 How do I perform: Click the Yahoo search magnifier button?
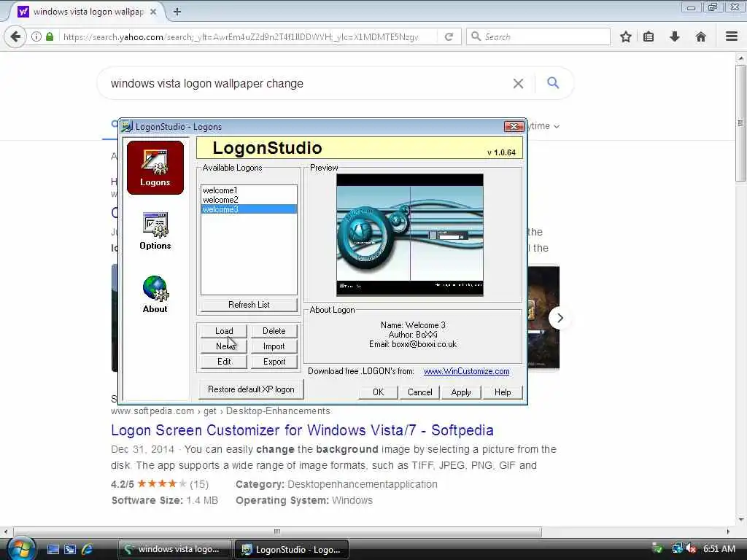(x=553, y=83)
